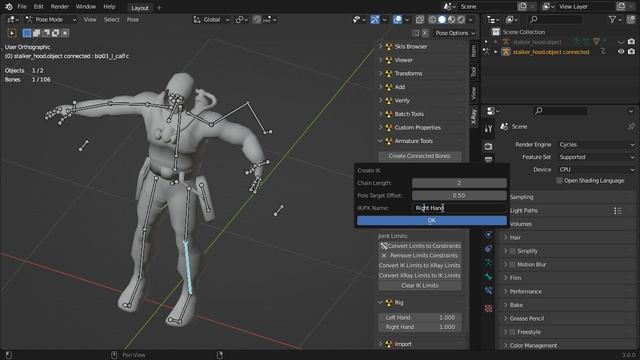
Task: Click the outliner search field
Action: (556, 20)
